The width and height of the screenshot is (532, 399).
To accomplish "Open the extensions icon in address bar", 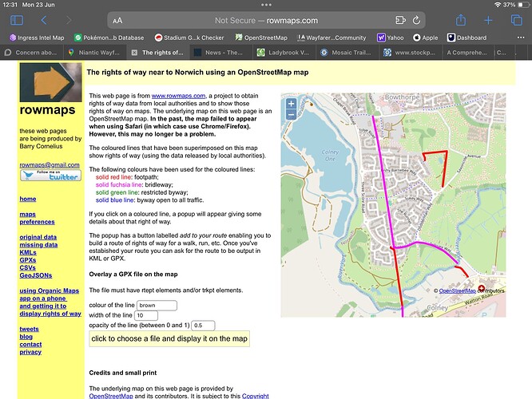I will (x=400, y=20).
